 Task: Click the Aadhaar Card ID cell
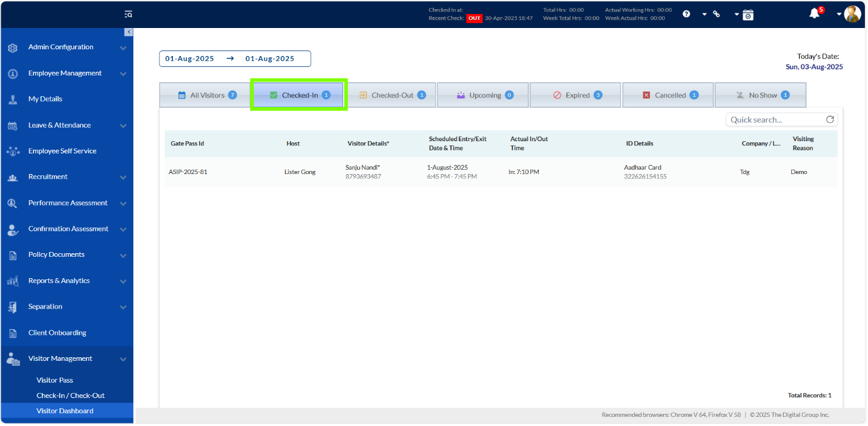tap(645, 172)
